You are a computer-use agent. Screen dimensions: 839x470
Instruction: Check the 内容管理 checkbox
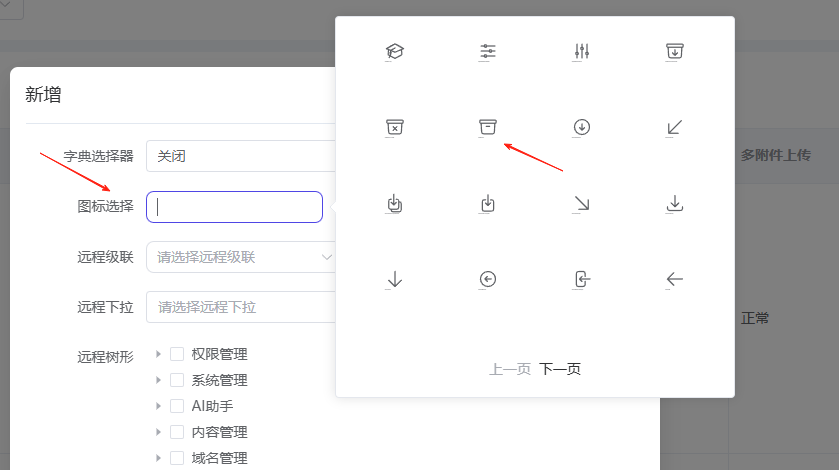pyautogui.click(x=177, y=432)
